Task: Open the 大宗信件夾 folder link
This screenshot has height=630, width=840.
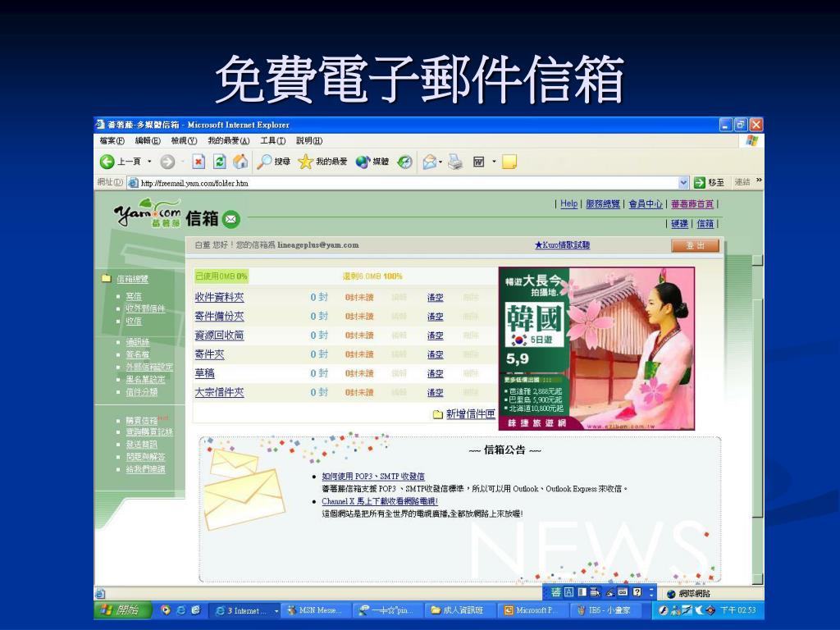Action: click(x=219, y=392)
